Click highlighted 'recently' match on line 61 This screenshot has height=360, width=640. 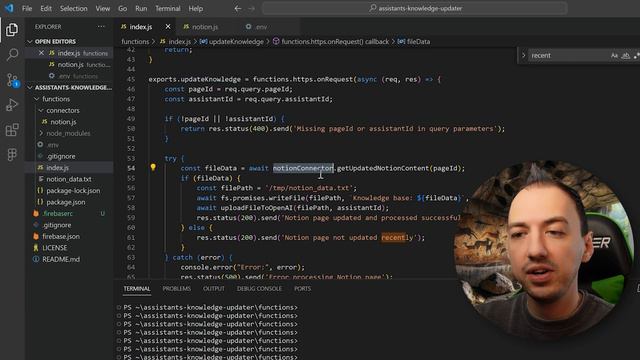(x=397, y=237)
